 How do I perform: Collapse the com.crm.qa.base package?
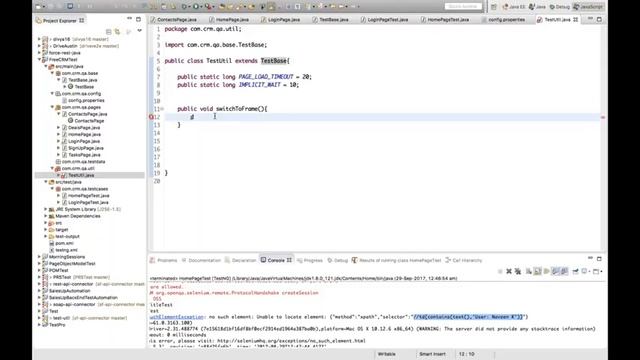(52, 73)
